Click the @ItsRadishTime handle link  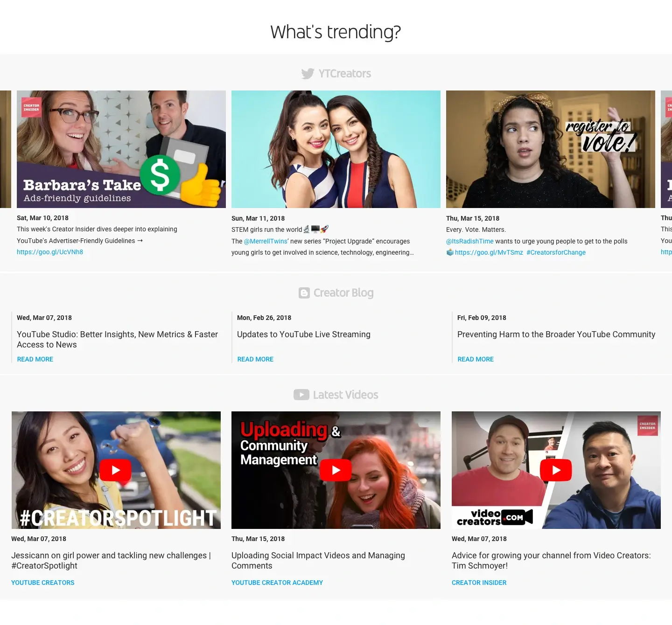(x=469, y=241)
